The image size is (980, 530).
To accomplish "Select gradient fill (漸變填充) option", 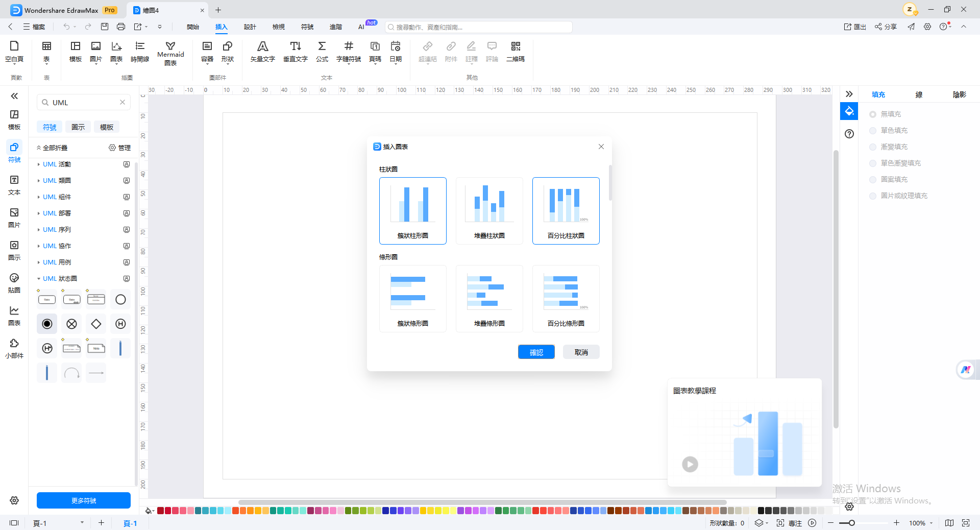I will pos(889,147).
